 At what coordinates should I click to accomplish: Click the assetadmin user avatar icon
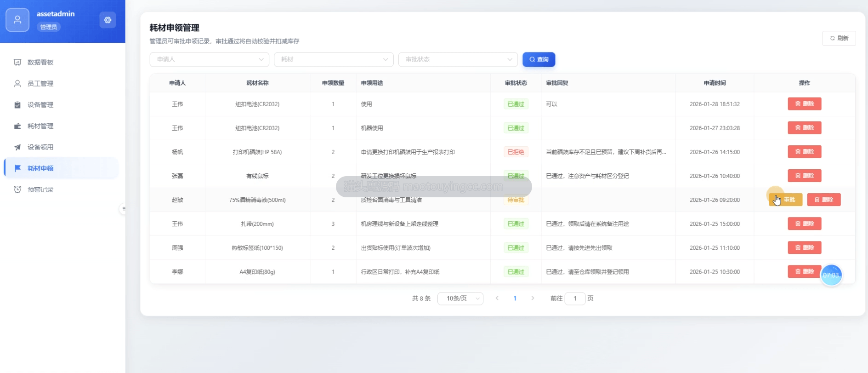coord(17,20)
